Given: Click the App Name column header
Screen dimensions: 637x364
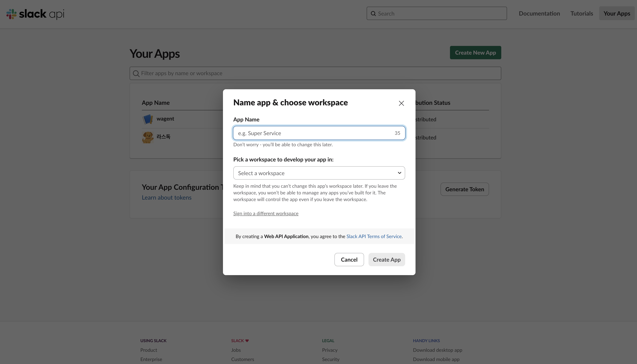Looking at the screenshot, I should tap(156, 103).
